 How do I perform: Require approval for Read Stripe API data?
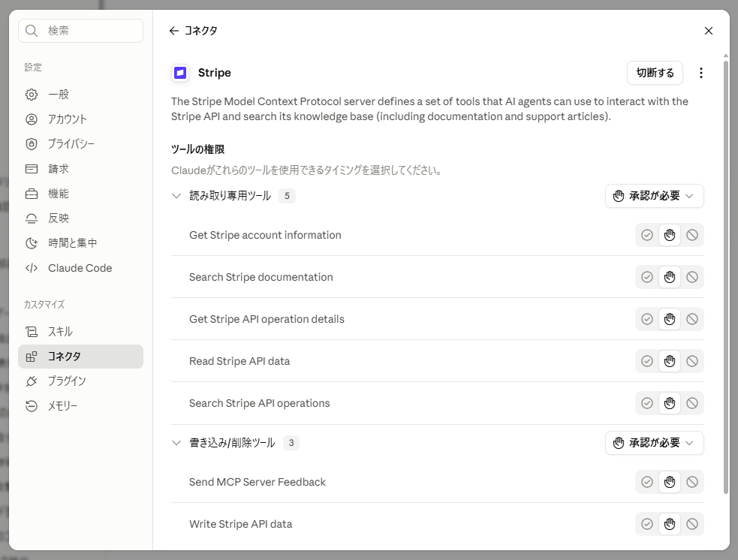(669, 361)
